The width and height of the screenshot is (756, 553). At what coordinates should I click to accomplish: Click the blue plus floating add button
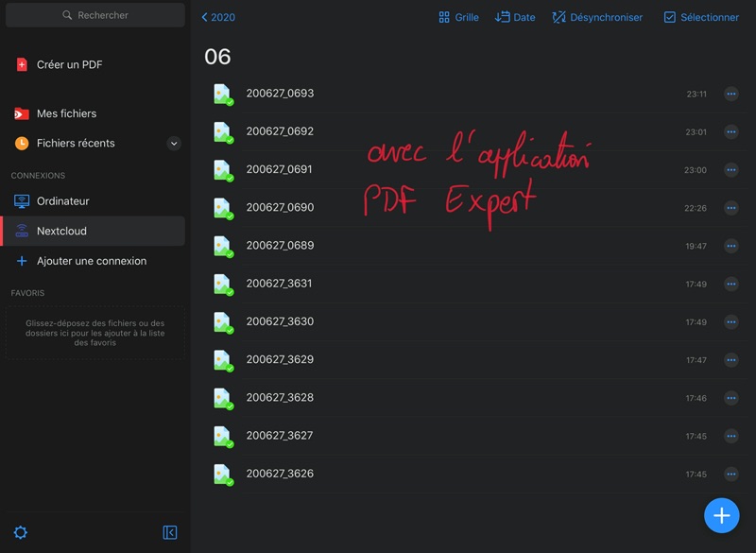(721, 515)
